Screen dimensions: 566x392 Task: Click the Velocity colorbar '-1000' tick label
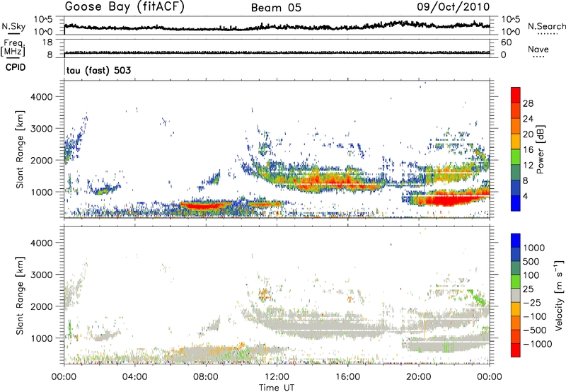(537, 344)
